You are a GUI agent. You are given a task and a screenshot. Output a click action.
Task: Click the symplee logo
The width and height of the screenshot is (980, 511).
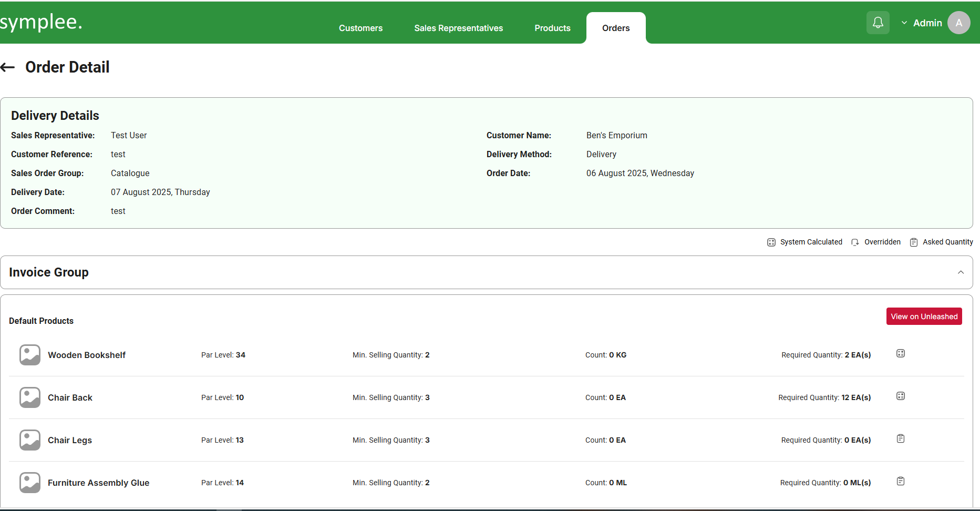[x=41, y=22]
